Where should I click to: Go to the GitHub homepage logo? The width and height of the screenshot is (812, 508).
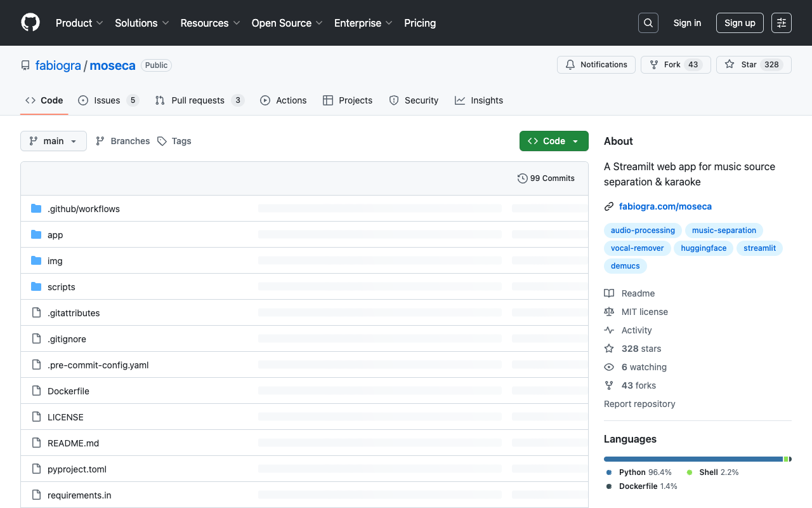30,23
